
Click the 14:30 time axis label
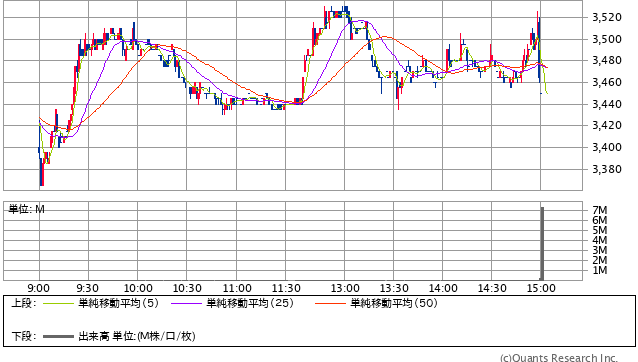tap(492, 288)
